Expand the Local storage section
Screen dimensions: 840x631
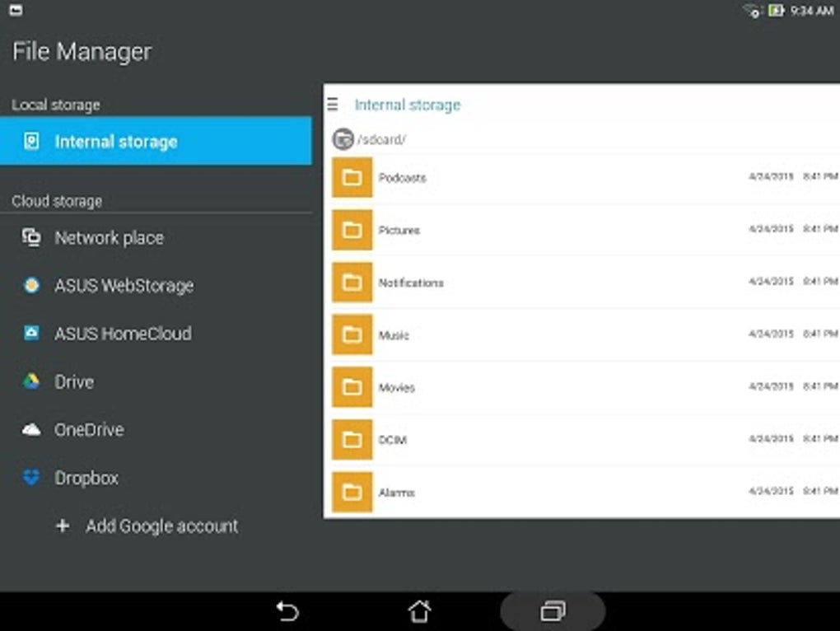click(55, 105)
